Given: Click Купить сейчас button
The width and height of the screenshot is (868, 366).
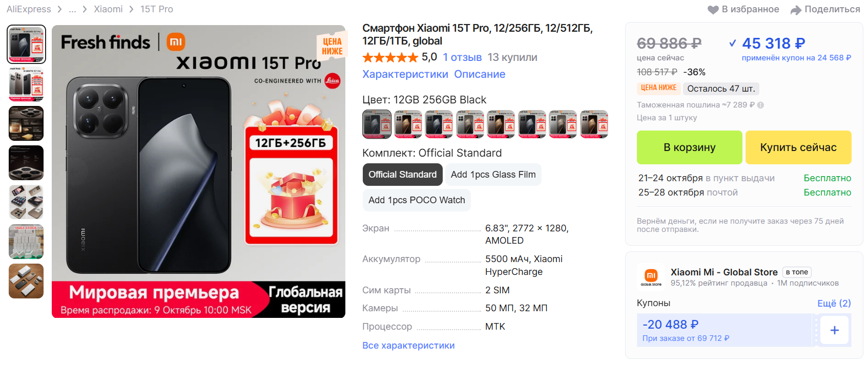Looking at the screenshot, I should click(798, 147).
